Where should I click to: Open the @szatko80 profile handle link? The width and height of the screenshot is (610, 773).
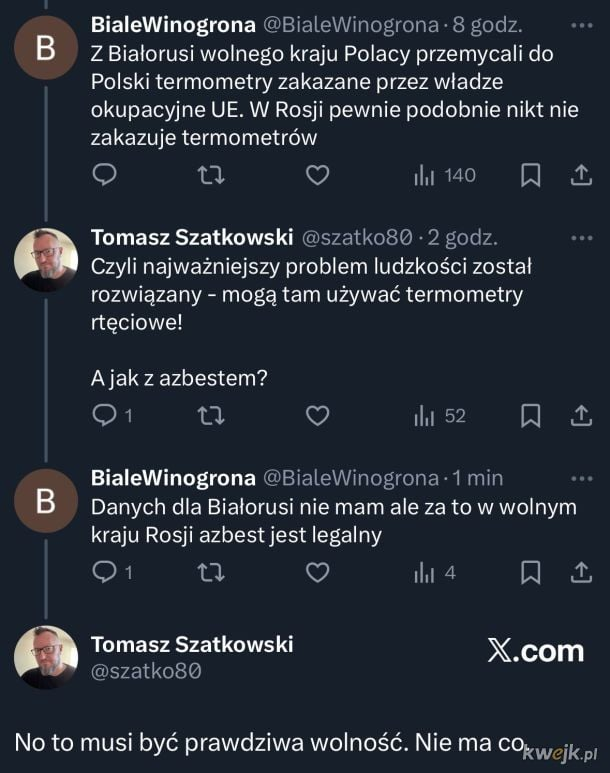(147, 672)
